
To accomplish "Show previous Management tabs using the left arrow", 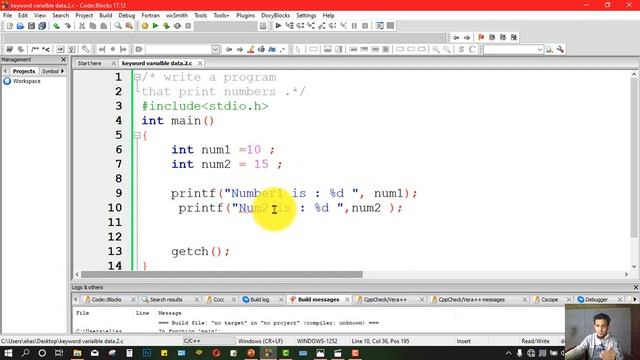I will point(5,71).
